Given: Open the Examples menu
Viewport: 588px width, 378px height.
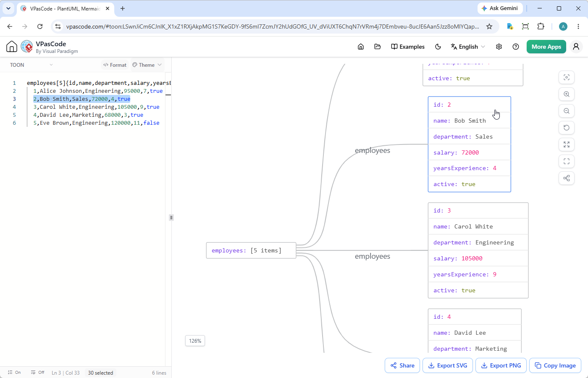Looking at the screenshot, I should [x=408, y=47].
